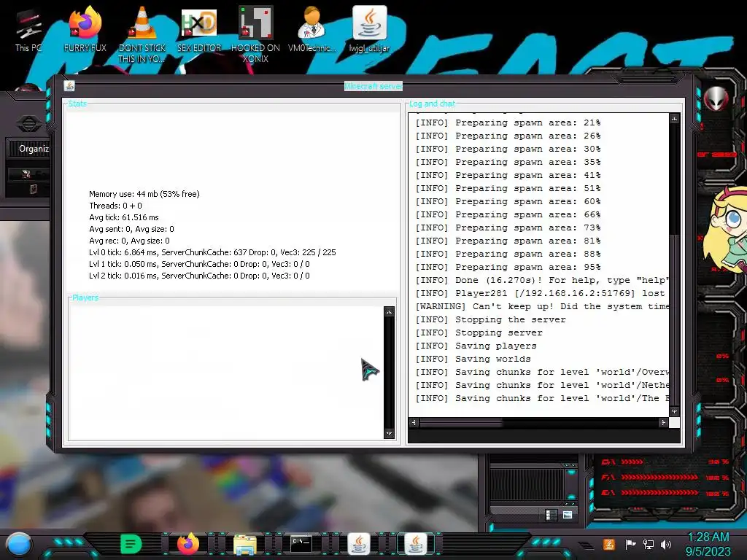Open the green chat app on the taskbar

pos(131,544)
